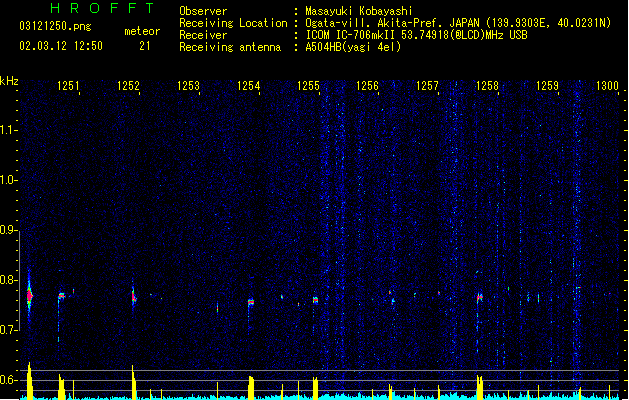Screen dimensions: 629x400
Task: Click the meteor count value 21
Action: [145, 46]
